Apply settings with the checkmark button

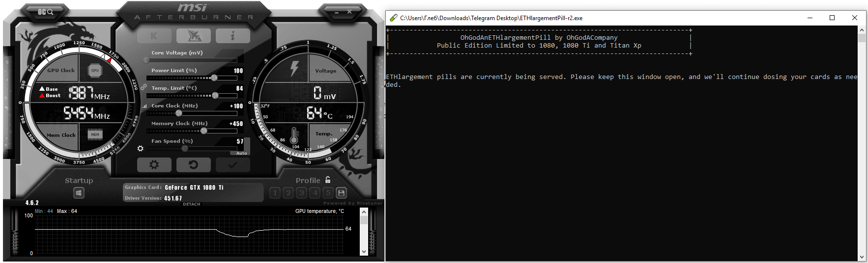click(232, 165)
